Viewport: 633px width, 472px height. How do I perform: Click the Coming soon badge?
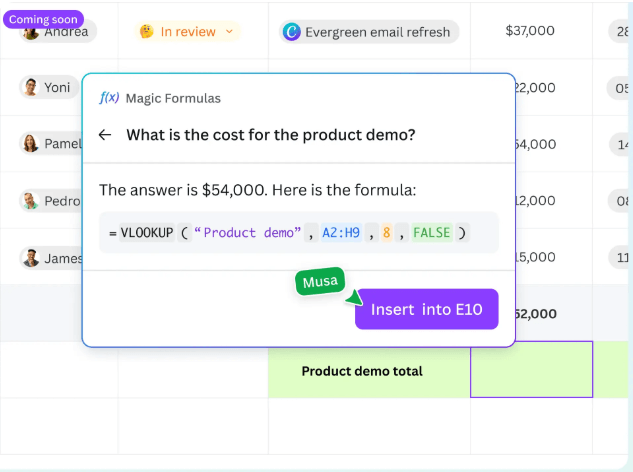(43, 19)
